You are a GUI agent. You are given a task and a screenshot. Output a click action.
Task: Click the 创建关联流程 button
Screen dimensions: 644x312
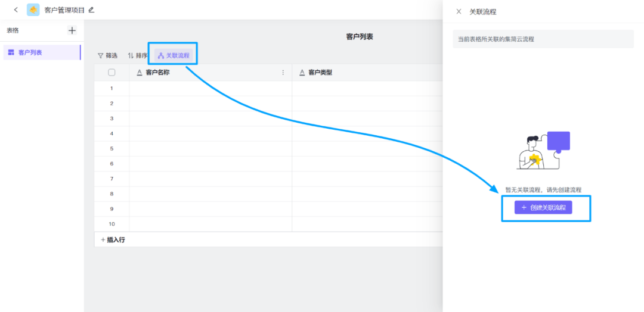pos(543,207)
